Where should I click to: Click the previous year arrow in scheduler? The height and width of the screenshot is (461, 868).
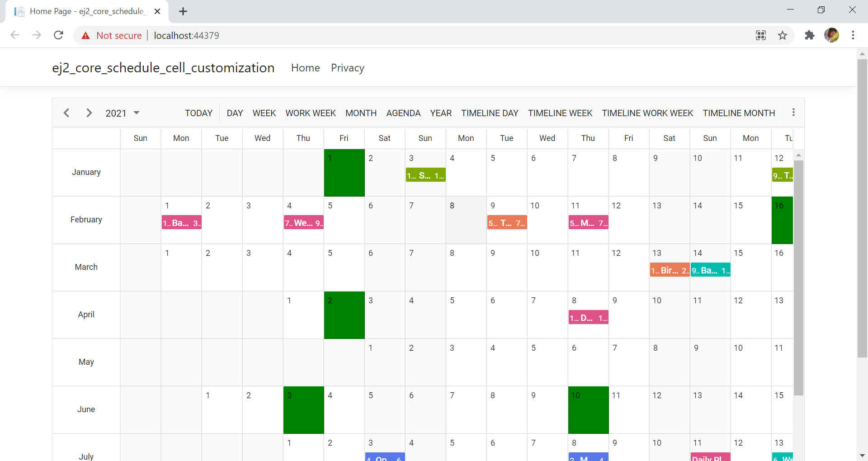(66, 113)
